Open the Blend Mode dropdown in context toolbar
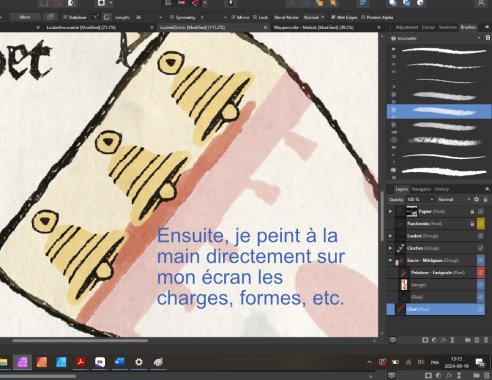 313,17
